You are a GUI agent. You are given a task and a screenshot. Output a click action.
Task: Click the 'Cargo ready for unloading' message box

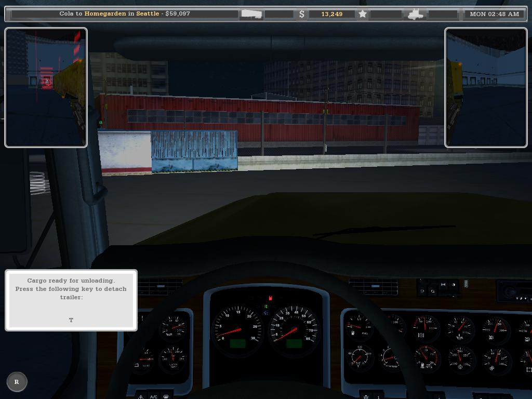71,300
